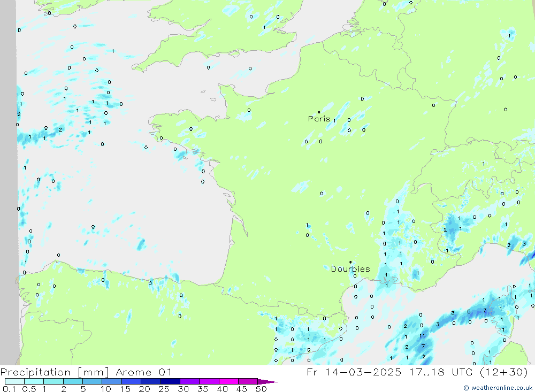This screenshot has height=392, width=535.
Task: Click the legend label 20
Action: click(144, 389)
